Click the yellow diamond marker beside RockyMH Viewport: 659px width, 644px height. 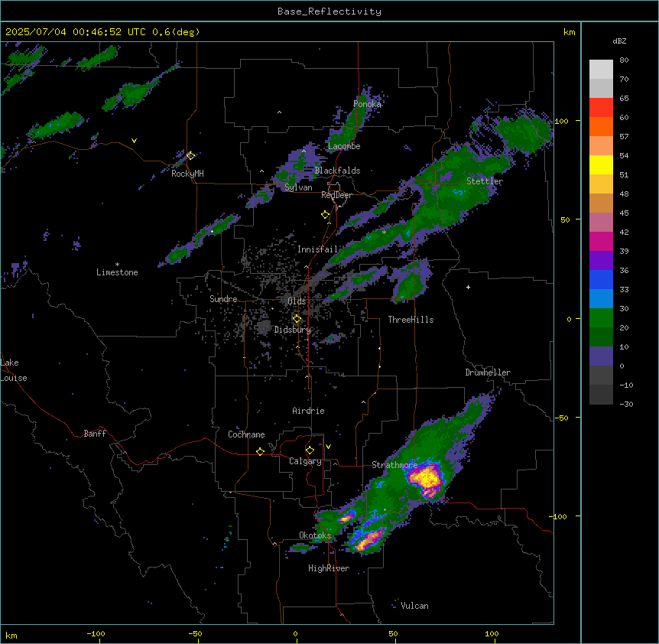(190, 155)
